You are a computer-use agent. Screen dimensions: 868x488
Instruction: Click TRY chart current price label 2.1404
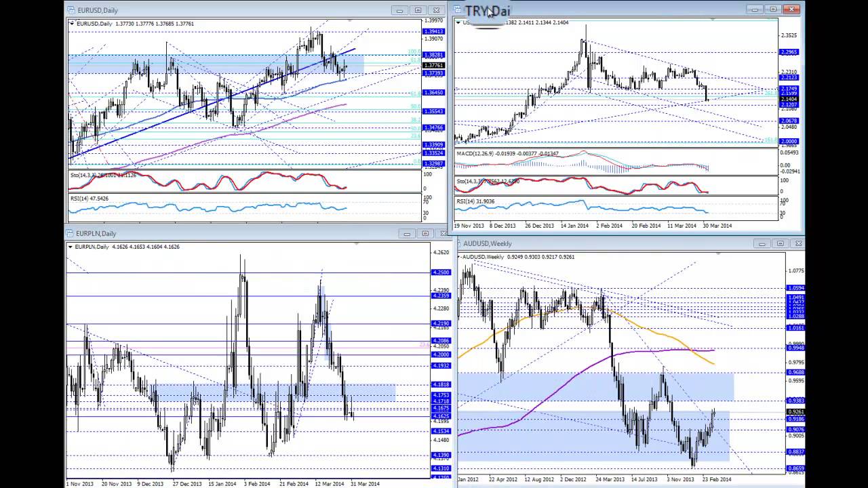click(x=789, y=100)
